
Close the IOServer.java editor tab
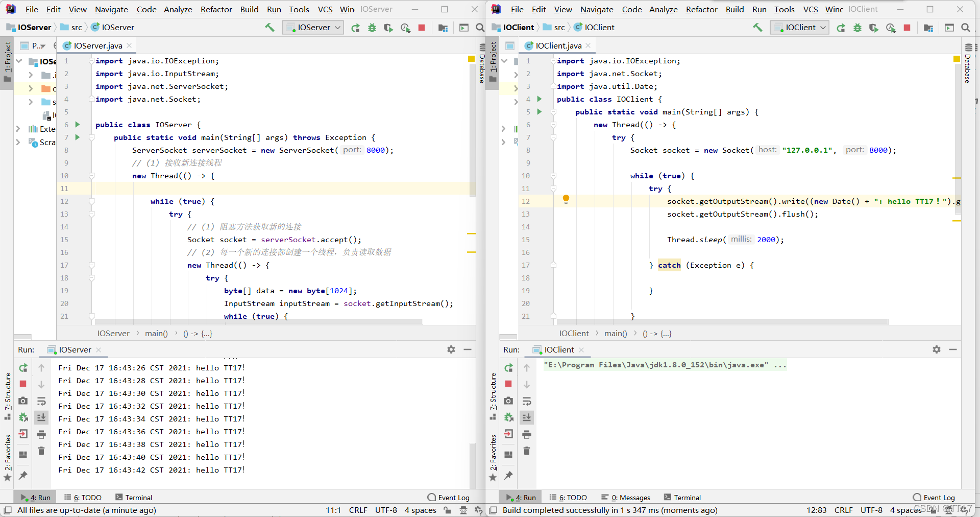(x=129, y=45)
